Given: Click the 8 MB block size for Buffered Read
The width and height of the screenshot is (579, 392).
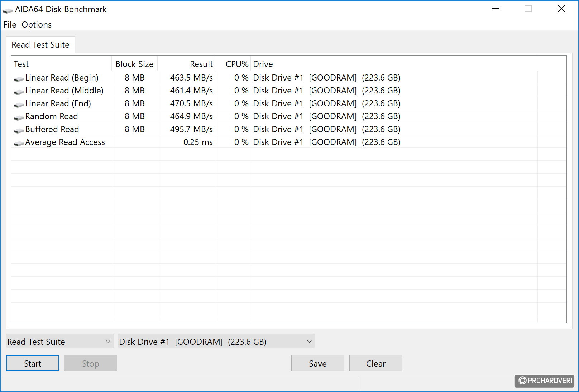Looking at the screenshot, I should click(x=135, y=129).
